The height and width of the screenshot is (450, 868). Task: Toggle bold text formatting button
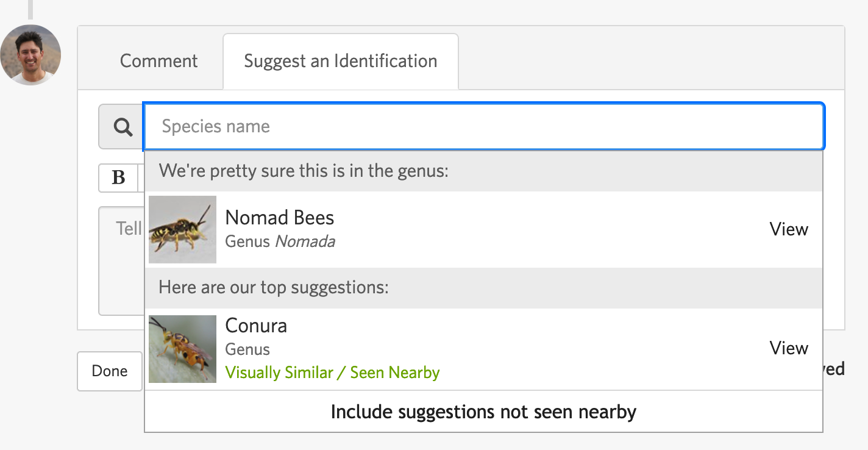pyautogui.click(x=119, y=177)
